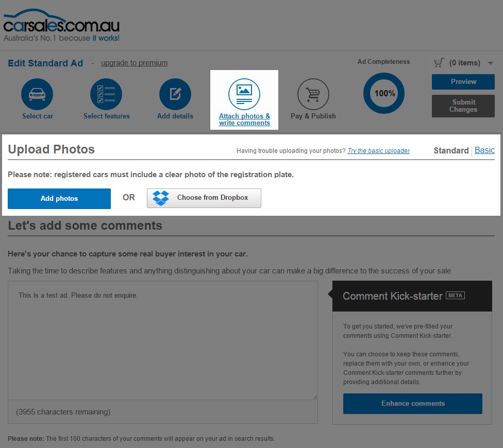Open the Select features checklist icon
Image resolution: width=503 pixels, height=448 pixels.
pos(106,94)
